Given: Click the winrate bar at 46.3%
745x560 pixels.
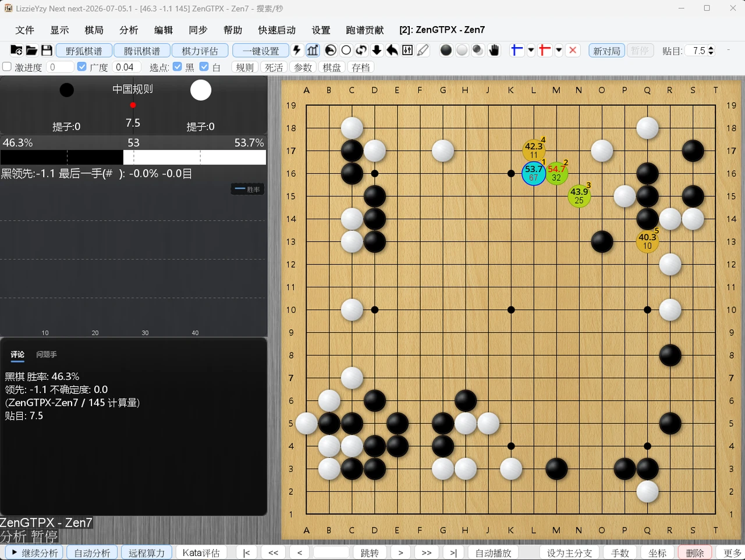Looking at the screenshot, I should tap(133, 157).
